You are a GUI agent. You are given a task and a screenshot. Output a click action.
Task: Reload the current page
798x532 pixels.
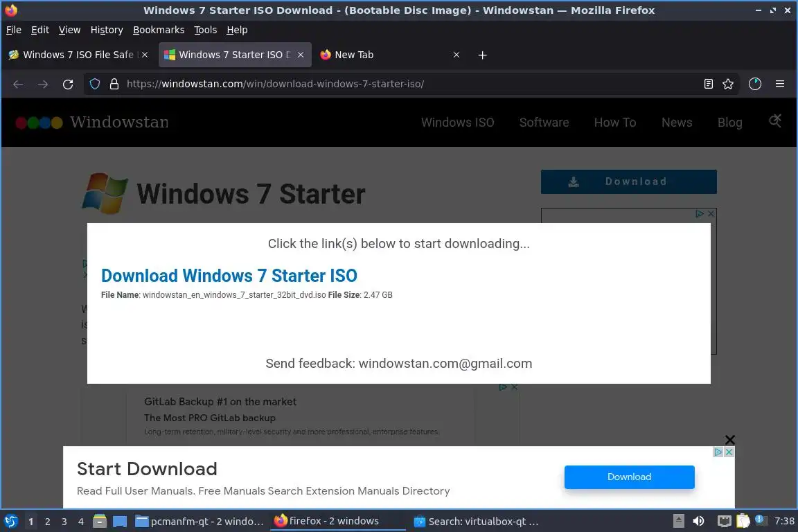tap(68, 84)
